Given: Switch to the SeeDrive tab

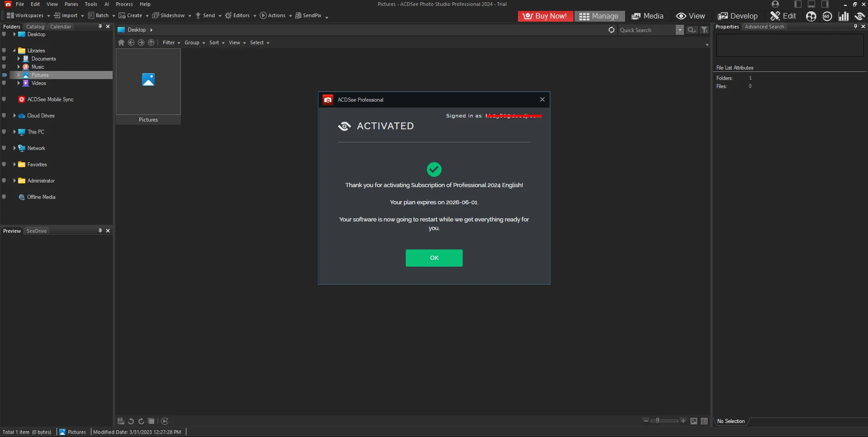Looking at the screenshot, I should [x=37, y=231].
